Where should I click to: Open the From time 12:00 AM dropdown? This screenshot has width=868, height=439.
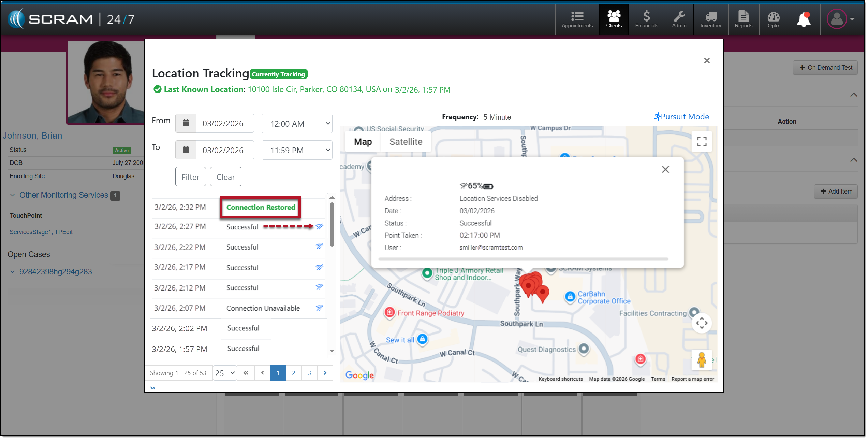pyautogui.click(x=297, y=124)
